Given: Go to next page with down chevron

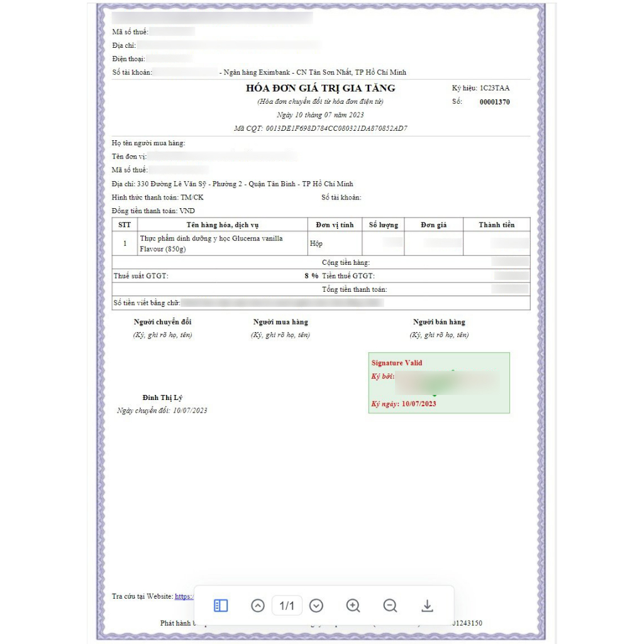Looking at the screenshot, I should (316, 606).
